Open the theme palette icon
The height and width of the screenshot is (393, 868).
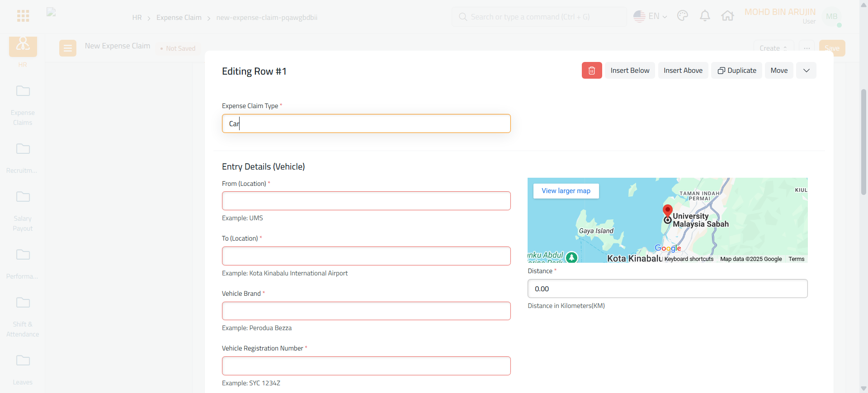click(683, 16)
